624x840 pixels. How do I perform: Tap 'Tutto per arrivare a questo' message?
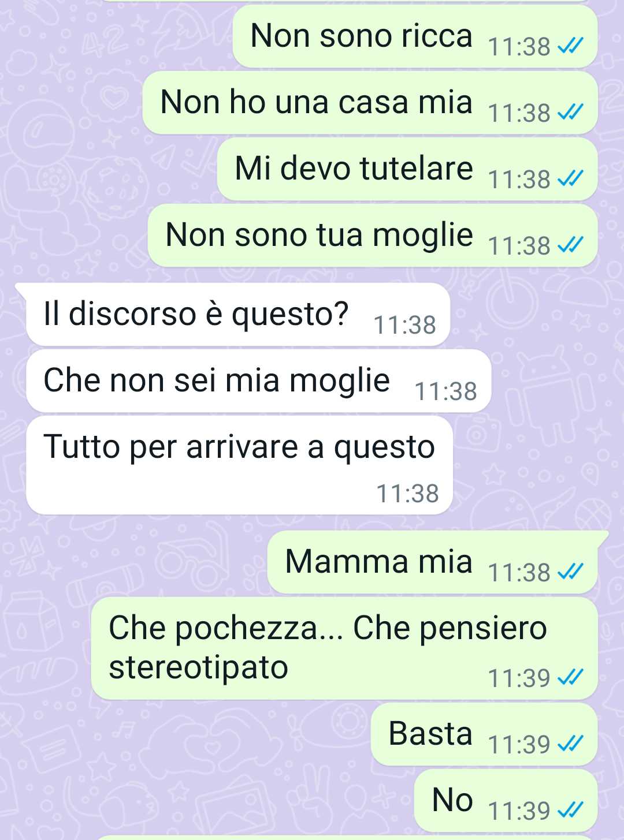click(x=239, y=465)
